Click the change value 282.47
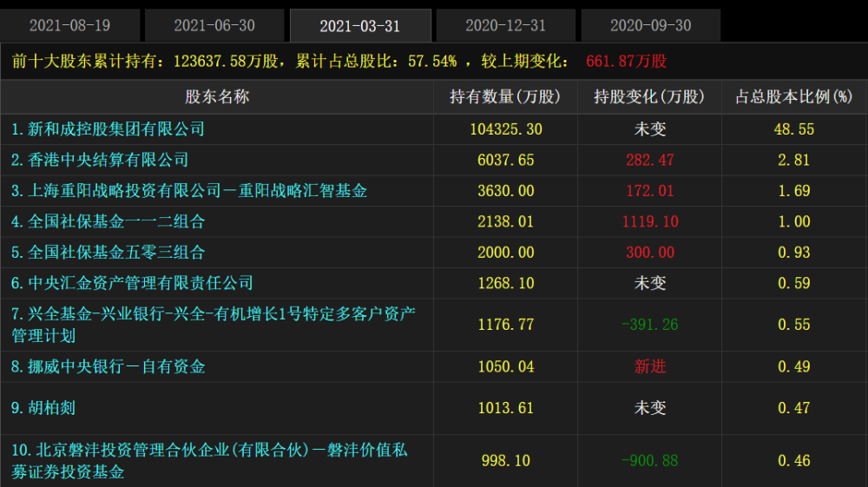Viewport: 868px width, 487px height. pyautogui.click(x=650, y=160)
